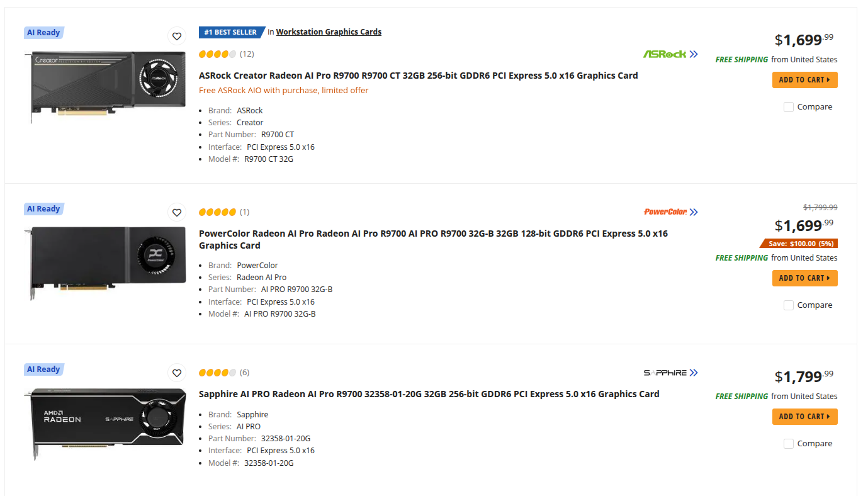Open the PowerColor brand logo link

(670, 212)
